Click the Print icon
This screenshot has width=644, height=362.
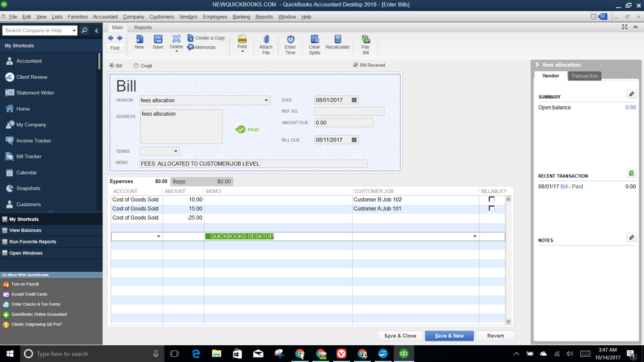pos(242,39)
